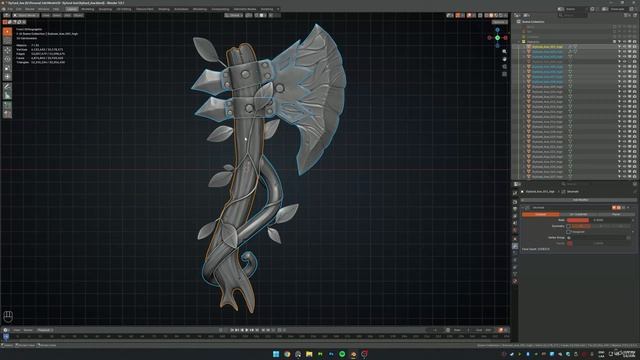The image size is (640, 360).
Task: Open the Render properties tab
Action: click(515, 201)
